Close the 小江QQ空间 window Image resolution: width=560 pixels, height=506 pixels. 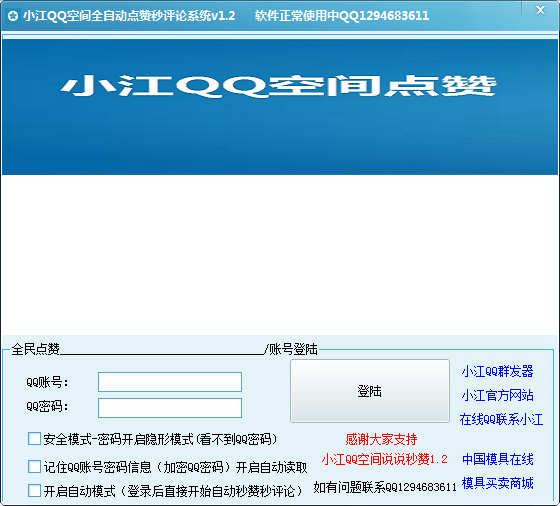540,11
